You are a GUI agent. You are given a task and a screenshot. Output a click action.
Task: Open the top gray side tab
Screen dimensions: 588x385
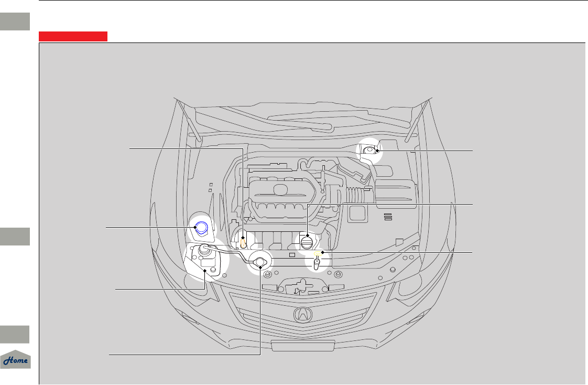[x=15, y=22]
